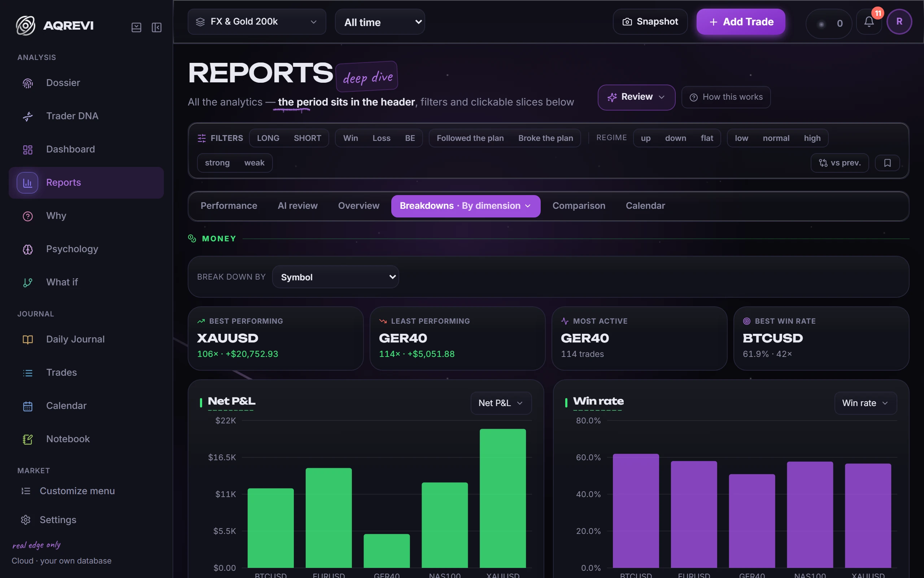Open sidebar Calendar icon under Journal
The height and width of the screenshot is (578, 924).
pyautogui.click(x=27, y=406)
